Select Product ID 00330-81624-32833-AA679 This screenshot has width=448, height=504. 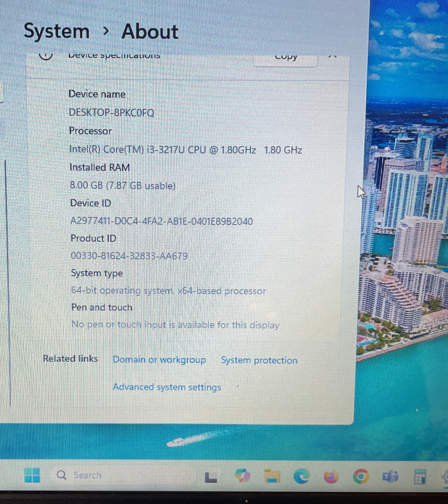(129, 255)
